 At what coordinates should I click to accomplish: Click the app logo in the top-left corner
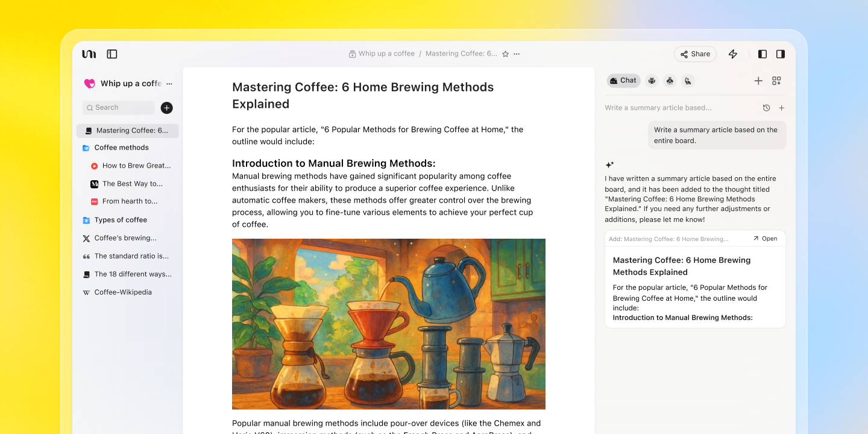pyautogui.click(x=88, y=54)
